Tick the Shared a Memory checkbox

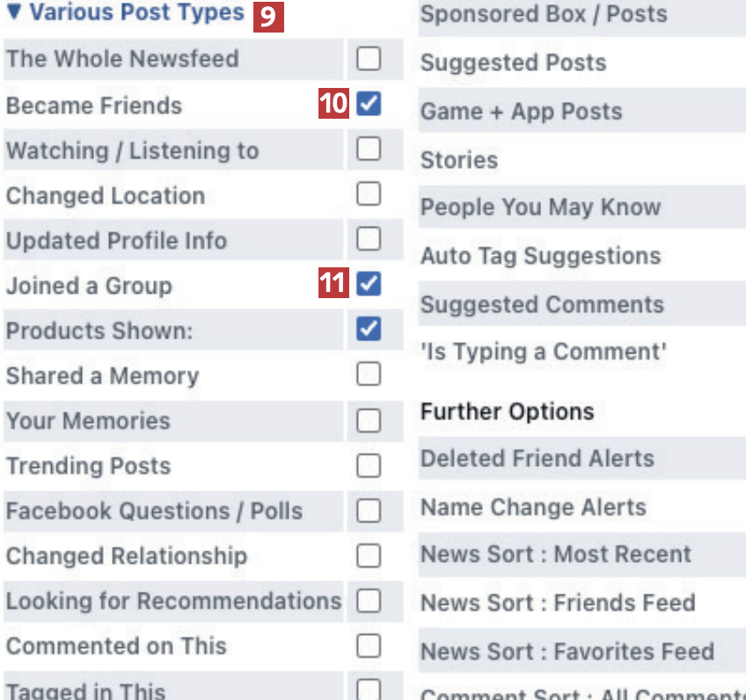click(x=369, y=375)
